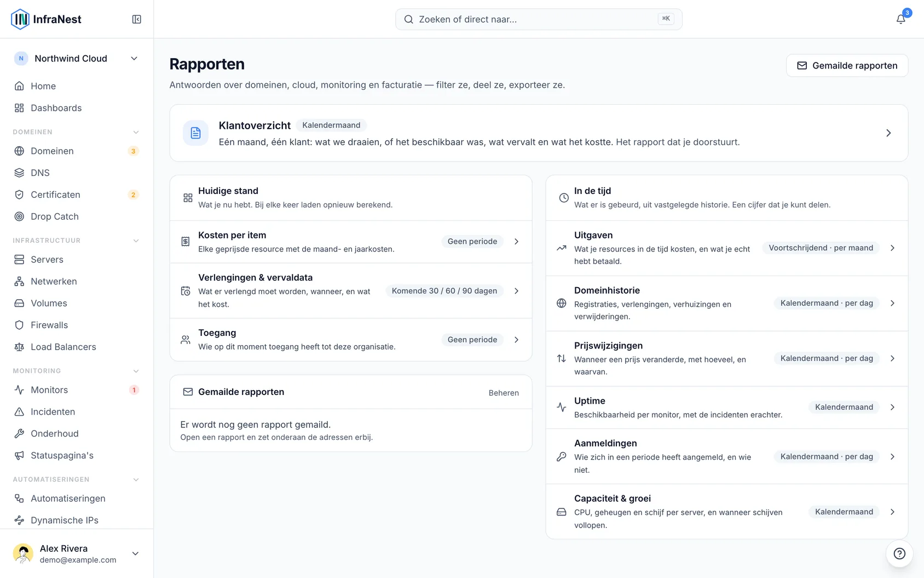The height and width of the screenshot is (578, 924).
Task: Go to Netwerken in the sidebar
Action: (77, 281)
